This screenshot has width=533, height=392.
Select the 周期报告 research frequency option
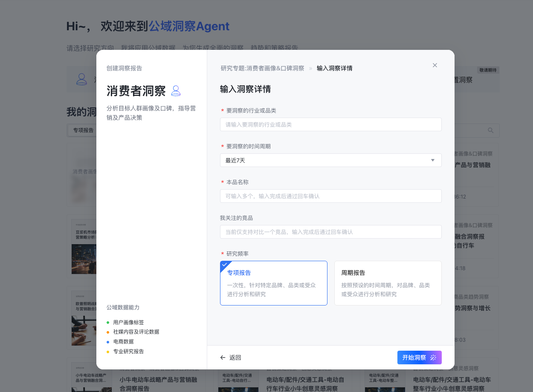point(388,283)
